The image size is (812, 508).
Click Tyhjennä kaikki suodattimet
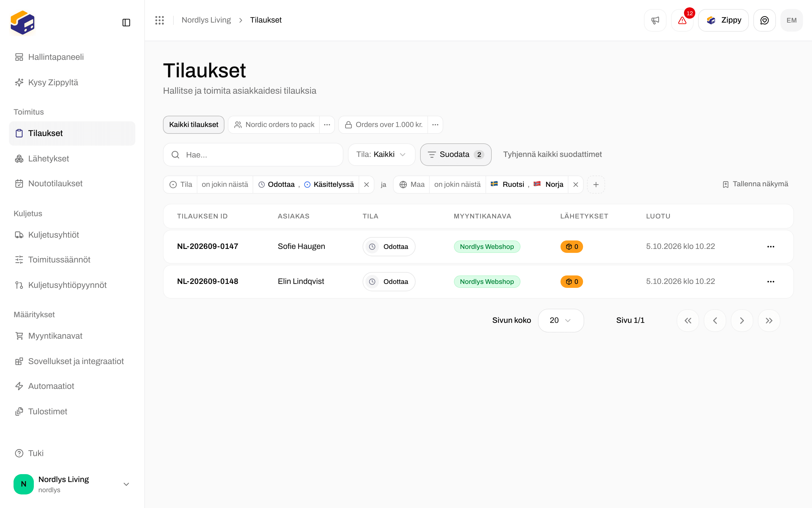click(x=552, y=155)
